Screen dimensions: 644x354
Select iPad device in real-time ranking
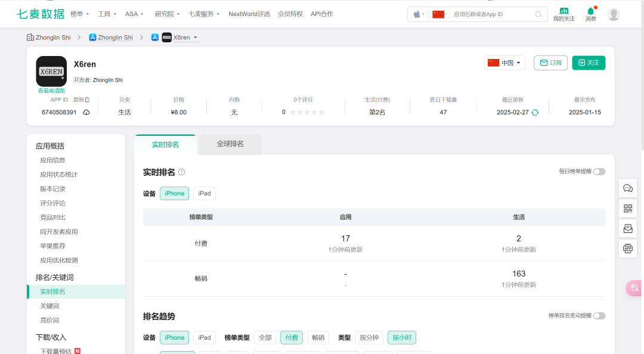point(205,194)
